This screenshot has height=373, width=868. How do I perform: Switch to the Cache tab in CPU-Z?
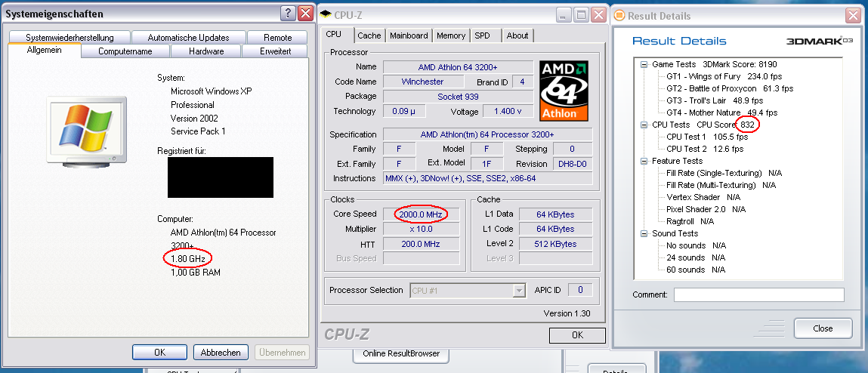369,35
